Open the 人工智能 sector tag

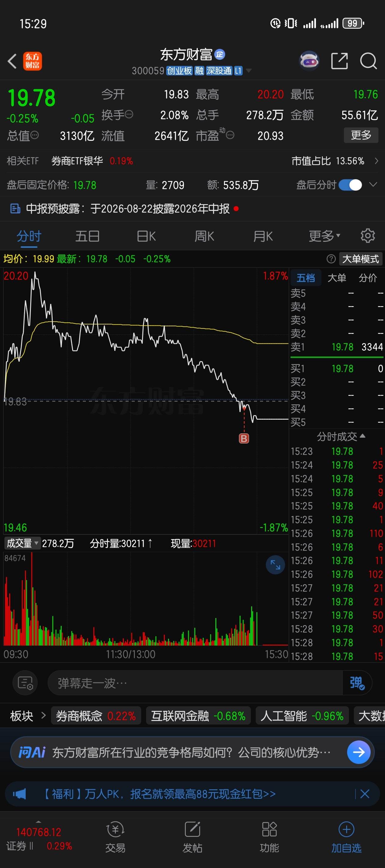pyautogui.click(x=302, y=715)
